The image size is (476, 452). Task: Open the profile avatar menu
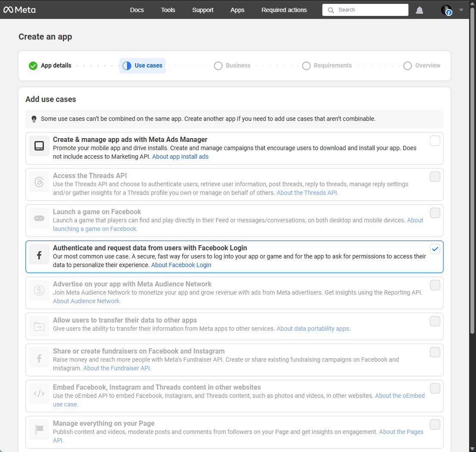click(x=447, y=10)
